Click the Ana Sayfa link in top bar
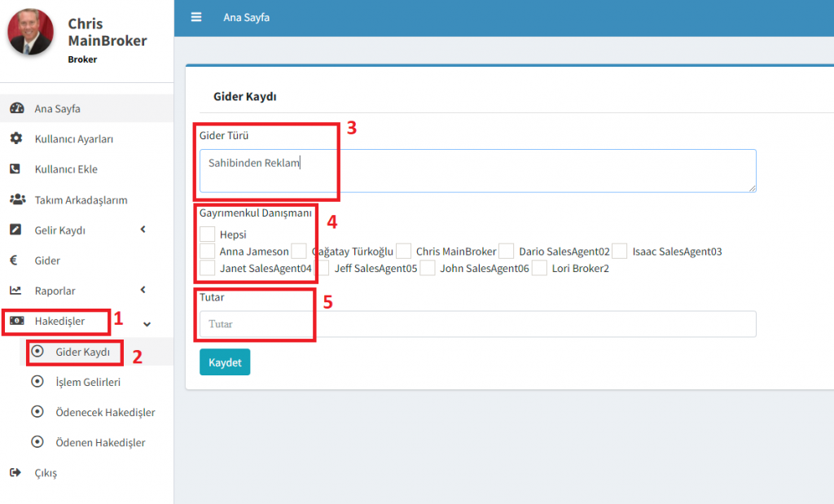This screenshot has width=834, height=504. (x=246, y=17)
